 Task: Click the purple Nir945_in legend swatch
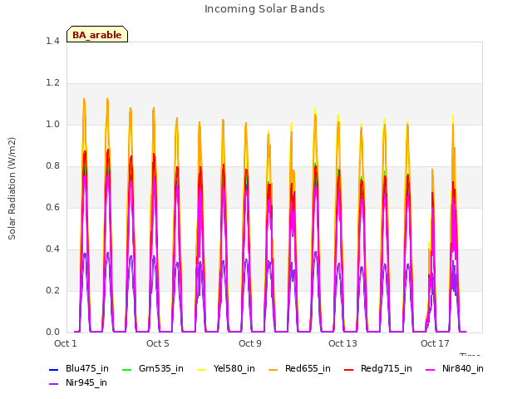(54, 384)
